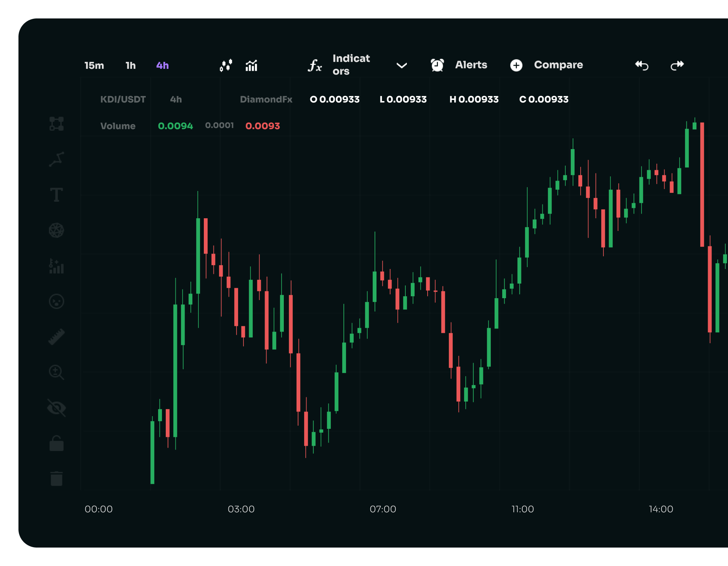Click the 07:00 time axis label
The image size is (728, 566).
pyautogui.click(x=383, y=509)
